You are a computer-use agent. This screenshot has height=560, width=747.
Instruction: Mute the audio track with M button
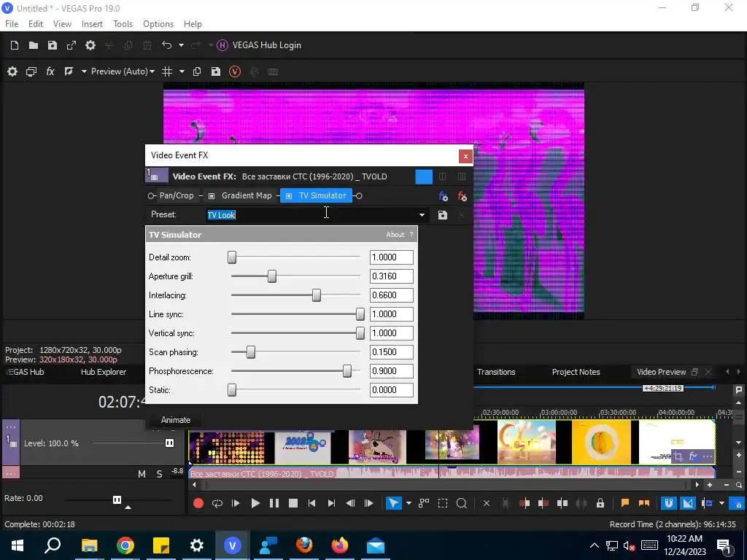click(142, 474)
